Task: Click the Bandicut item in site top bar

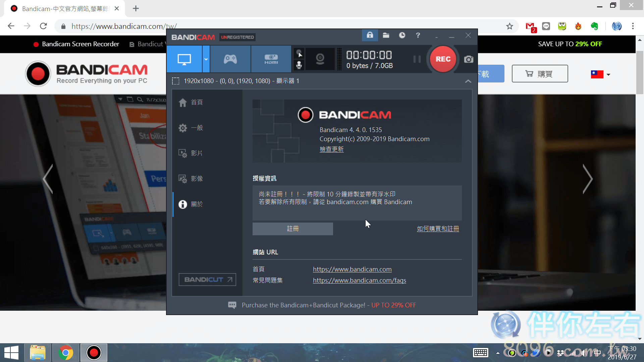Action: tap(148, 44)
